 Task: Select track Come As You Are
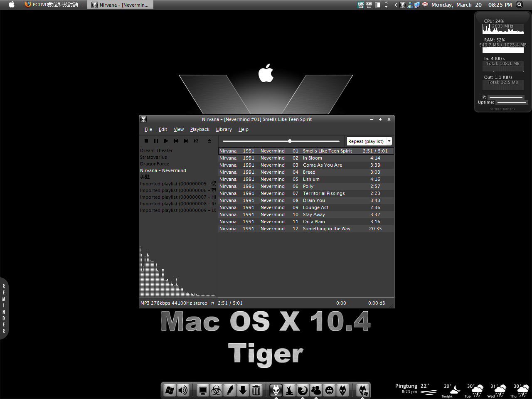click(306, 165)
